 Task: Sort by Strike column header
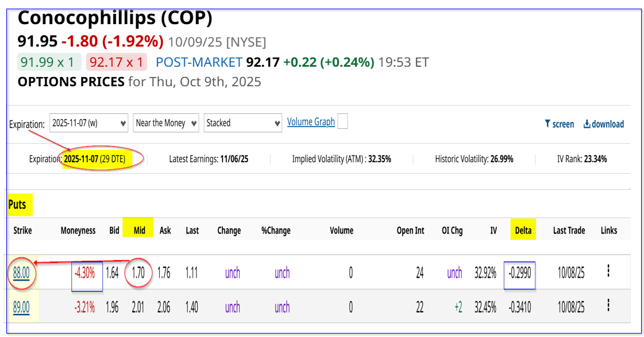pyautogui.click(x=23, y=231)
